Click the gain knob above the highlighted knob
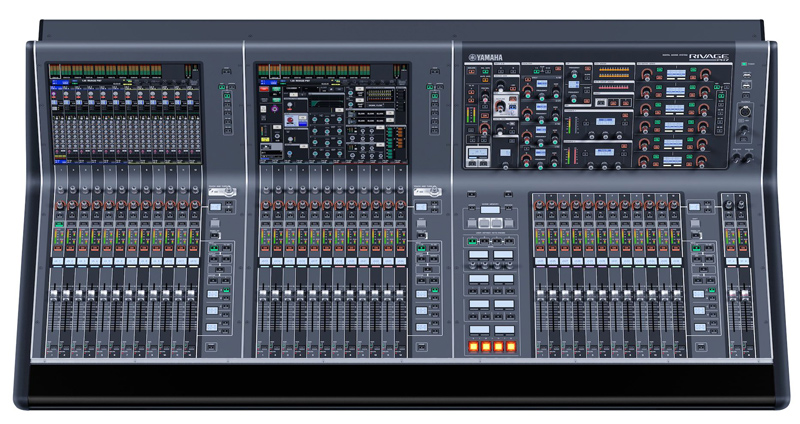 click(500, 87)
